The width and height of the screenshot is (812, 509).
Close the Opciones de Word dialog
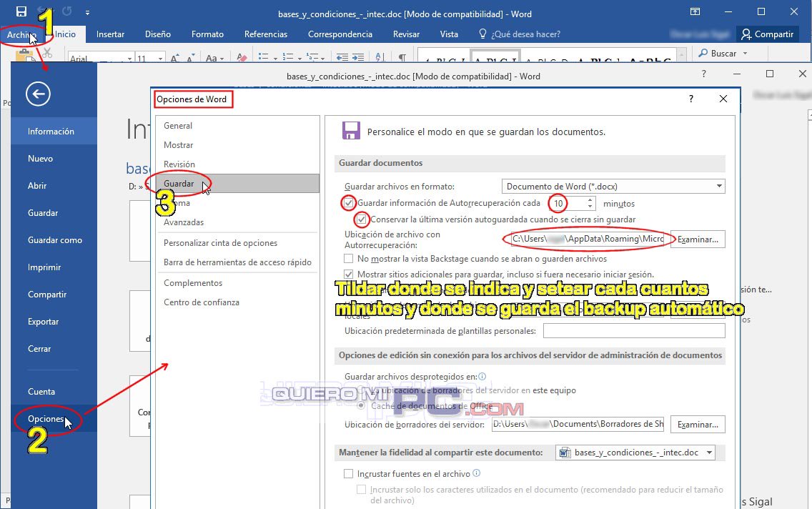[723, 99]
